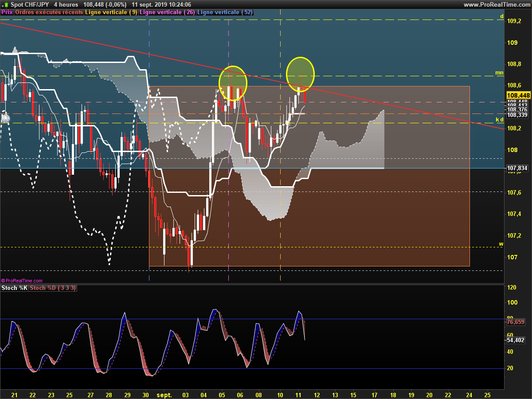Click the ©ProRealTime.com link
This screenshot has height=399, width=532.
[x=22, y=281]
